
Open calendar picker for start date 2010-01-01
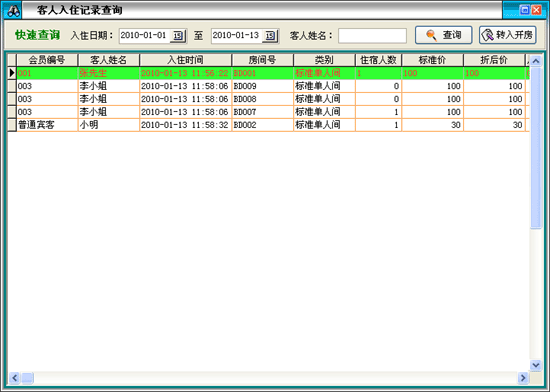(178, 36)
